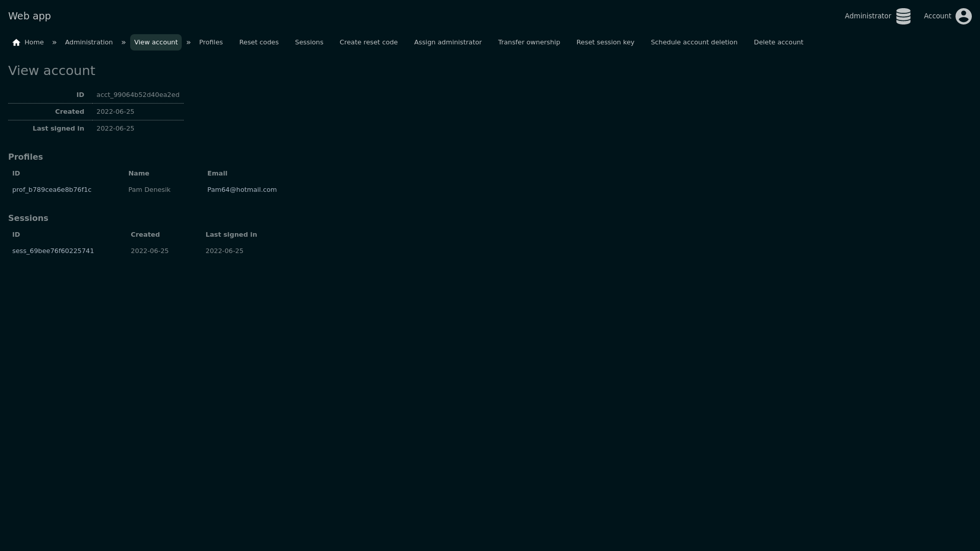Select the View account breadcrumb item
The height and width of the screenshot is (551, 980).
click(x=156, y=42)
